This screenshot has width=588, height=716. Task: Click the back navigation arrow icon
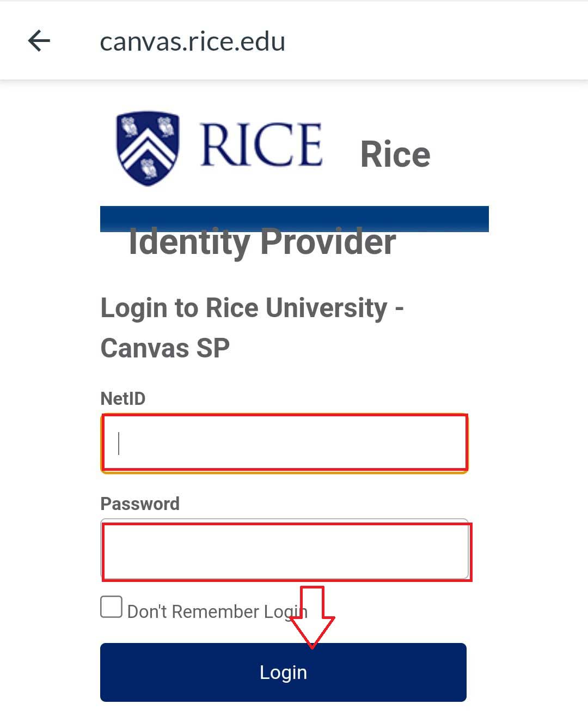tap(39, 40)
